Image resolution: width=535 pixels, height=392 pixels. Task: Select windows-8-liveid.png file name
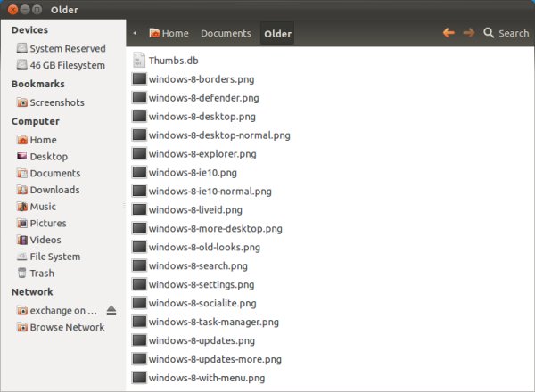[195, 210]
